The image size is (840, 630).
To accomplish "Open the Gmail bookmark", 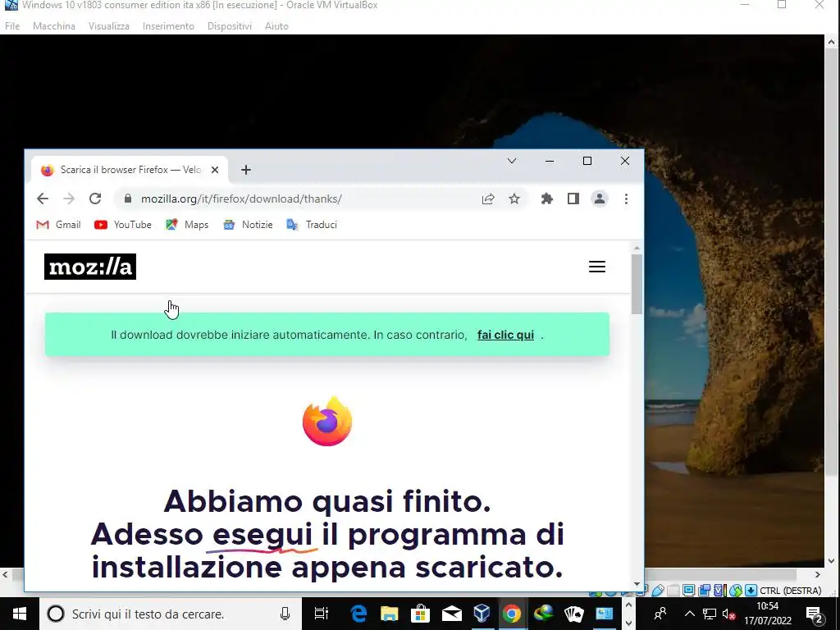I will click(x=58, y=225).
